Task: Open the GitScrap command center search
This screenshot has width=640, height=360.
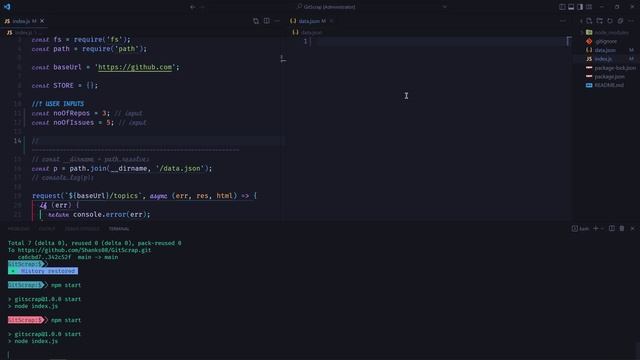Action: click(x=327, y=7)
